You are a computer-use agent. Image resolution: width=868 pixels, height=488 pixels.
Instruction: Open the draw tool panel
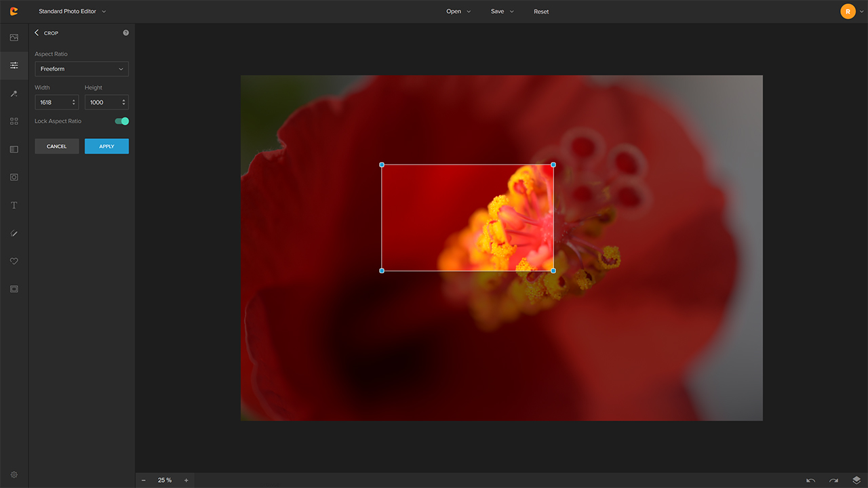pyautogui.click(x=14, y=233)
